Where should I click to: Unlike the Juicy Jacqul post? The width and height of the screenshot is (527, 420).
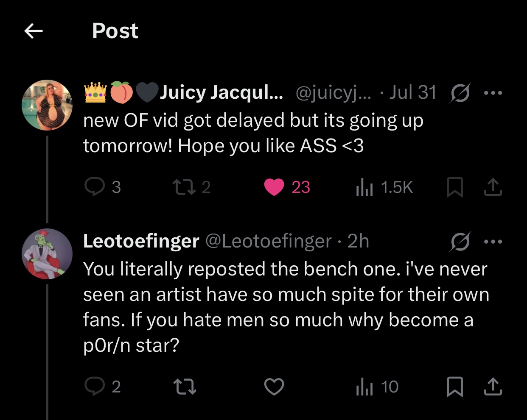click(274, 187)
